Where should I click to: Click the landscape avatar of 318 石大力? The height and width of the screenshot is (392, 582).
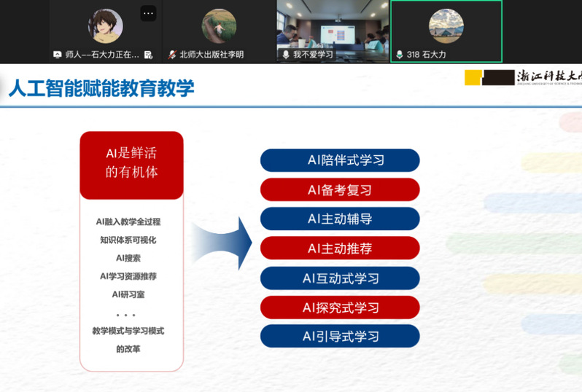click(446, 26)
